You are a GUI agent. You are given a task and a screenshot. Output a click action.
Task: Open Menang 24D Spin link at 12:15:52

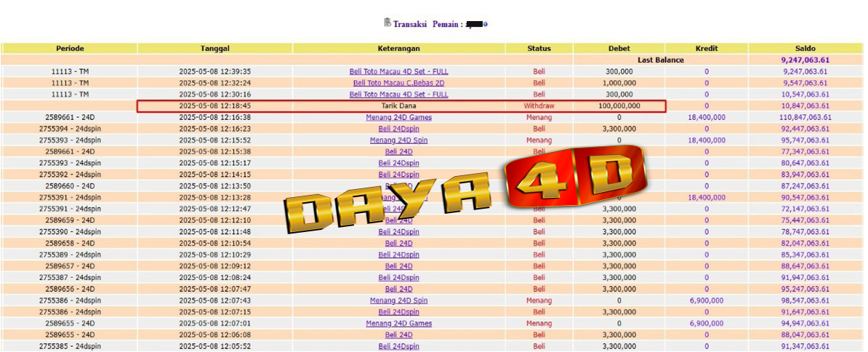[x=398, y=140]
